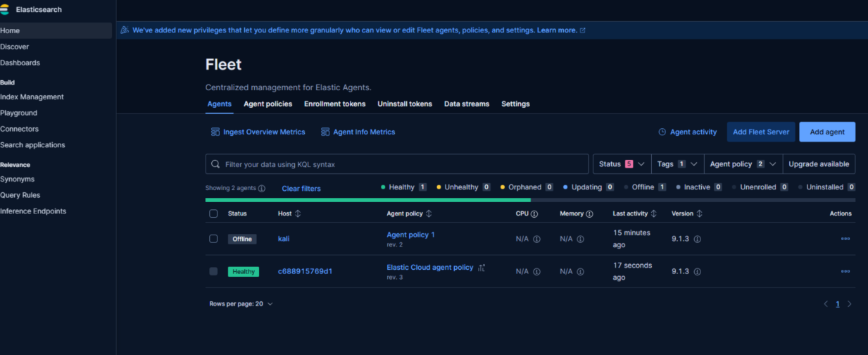Click the Elasticsearch logo icon
Screen dimensions: 868x355
pos(5,10)
